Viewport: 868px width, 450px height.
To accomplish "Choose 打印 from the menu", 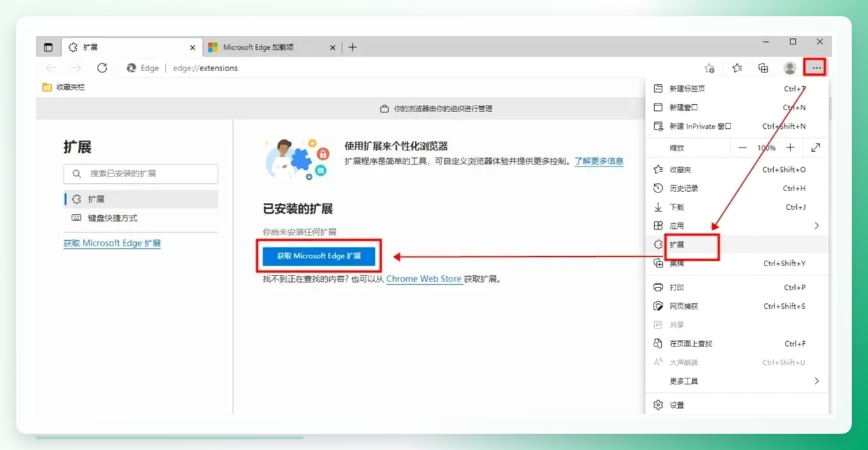I will click(x=737, y=287).
